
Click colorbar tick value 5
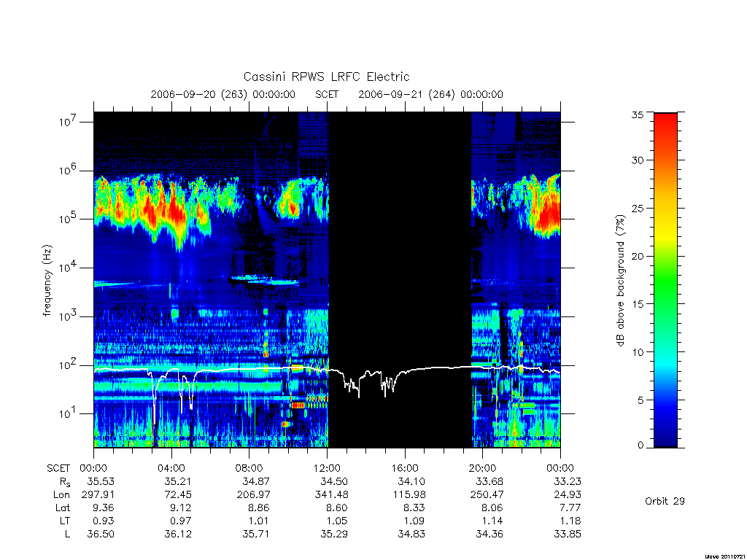[640, 400]
